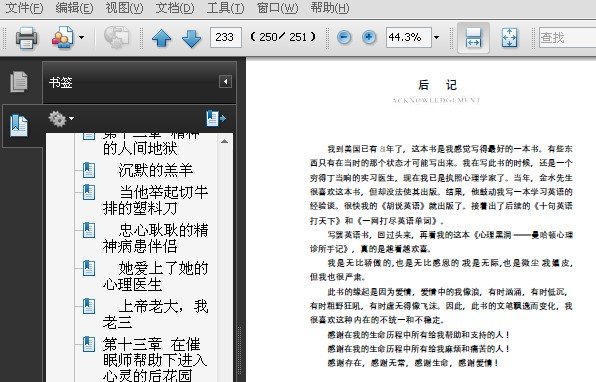Open the 工具(T) menu

(x=225, y=8)
